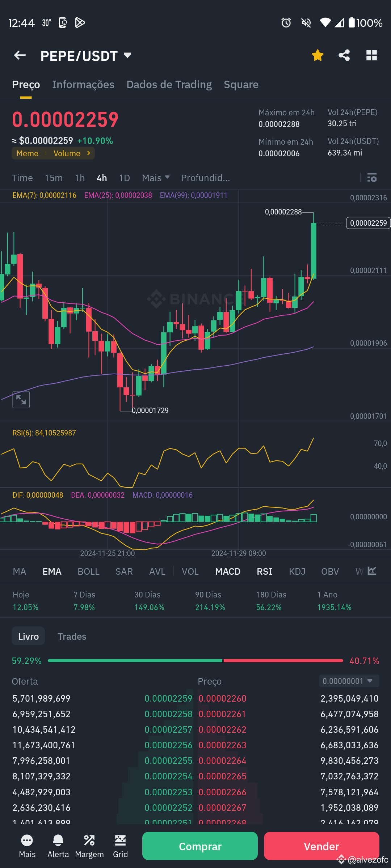Toggle the SAR indicator

point(124,571)
